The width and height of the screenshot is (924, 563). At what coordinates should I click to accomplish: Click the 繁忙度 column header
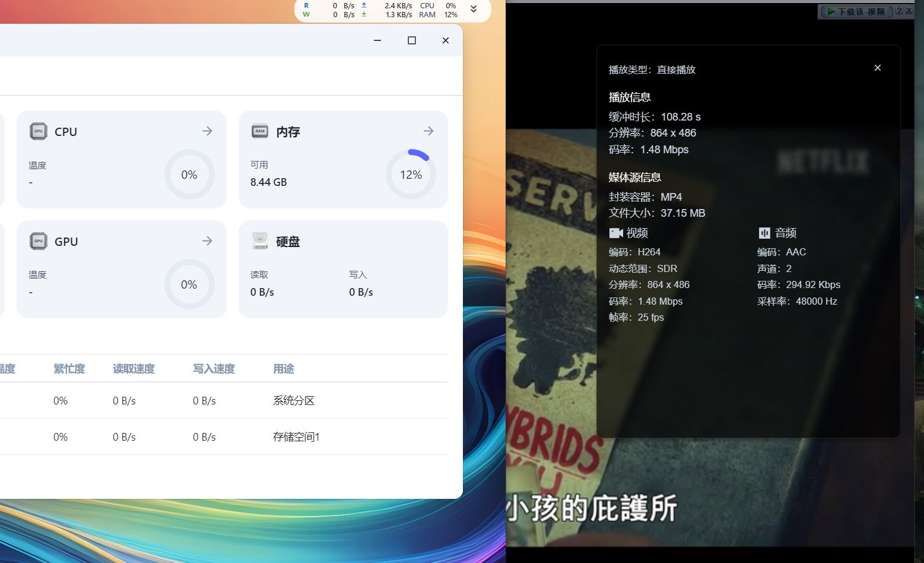pyautogui.click(x=69, y=369)
